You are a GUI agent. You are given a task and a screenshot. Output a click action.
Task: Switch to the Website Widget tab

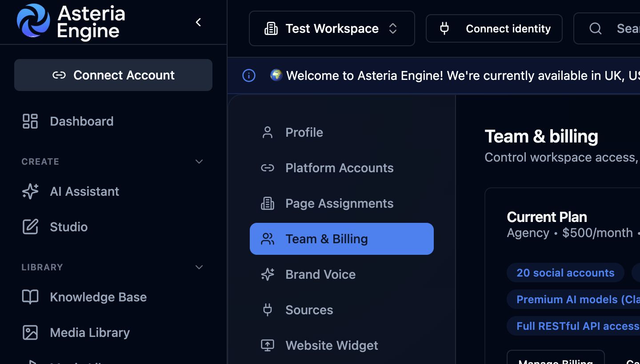(342, 345)
